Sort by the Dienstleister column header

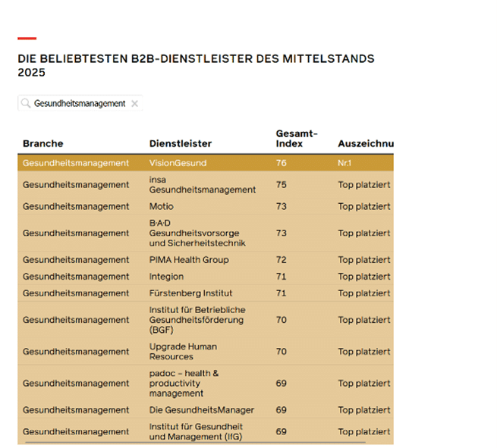pos(181,143)
